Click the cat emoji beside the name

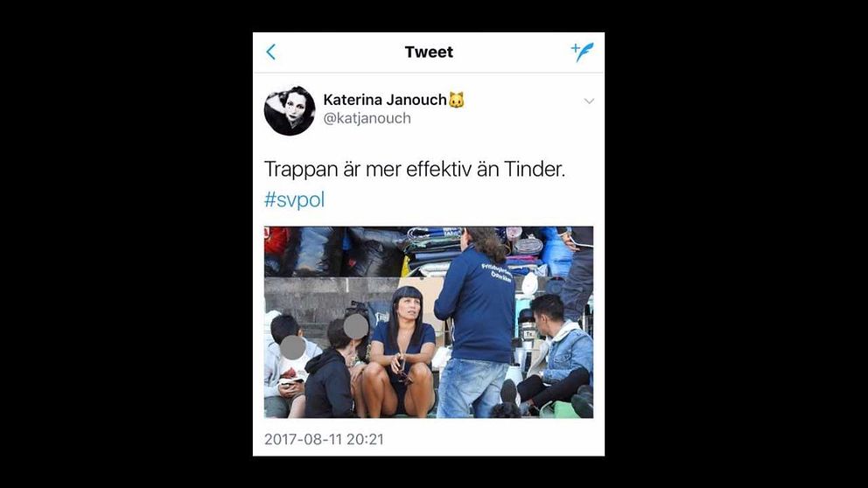tap(456, 101)
